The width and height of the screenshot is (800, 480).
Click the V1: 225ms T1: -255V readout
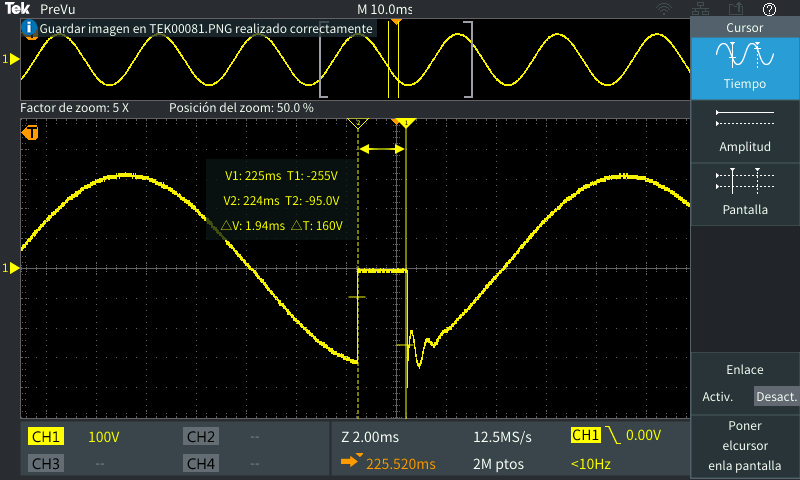281,175
